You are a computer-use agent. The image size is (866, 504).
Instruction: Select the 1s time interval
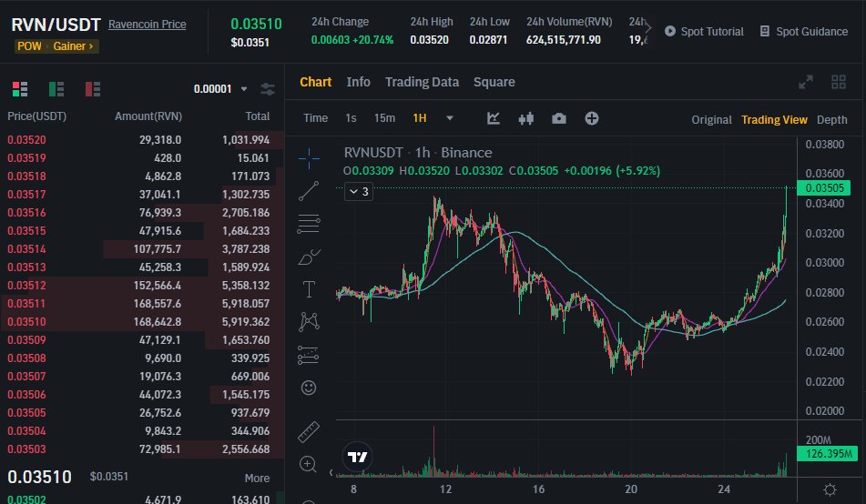(x=351, y=118)
